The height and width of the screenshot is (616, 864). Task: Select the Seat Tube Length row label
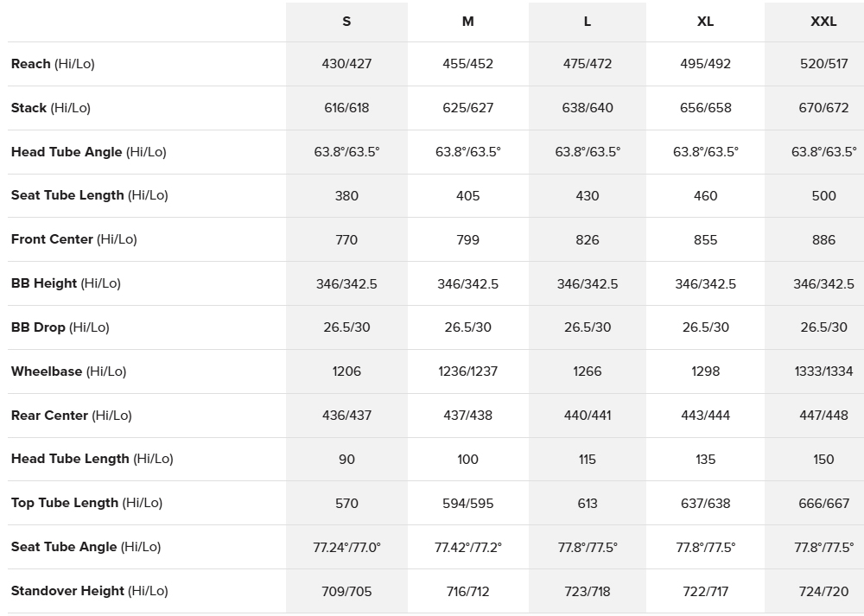(89, 195)
